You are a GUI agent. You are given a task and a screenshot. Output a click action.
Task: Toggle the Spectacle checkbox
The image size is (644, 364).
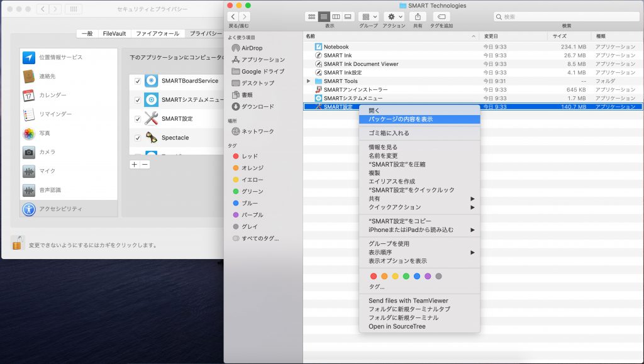coord(138,138)
